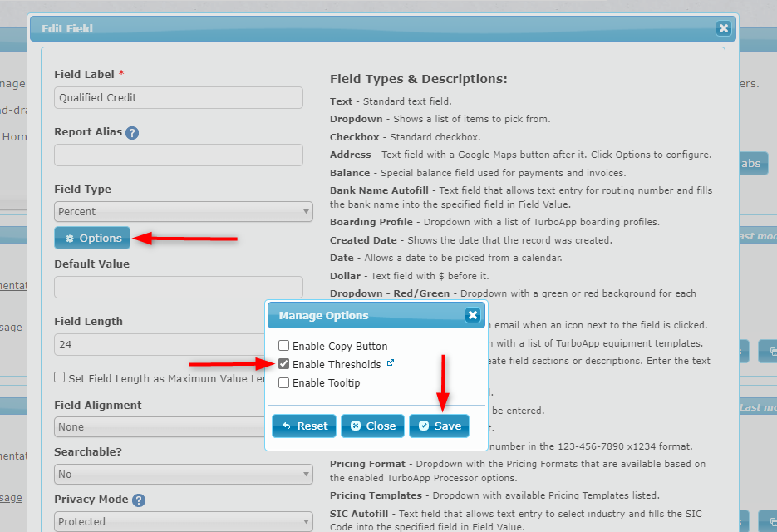Image resolution: width=777 pixels, height=532 pixels.
Task: Toggle Set Field Length as Maximum checkbox
Action: pyautogui.click(x=60, y=377)
